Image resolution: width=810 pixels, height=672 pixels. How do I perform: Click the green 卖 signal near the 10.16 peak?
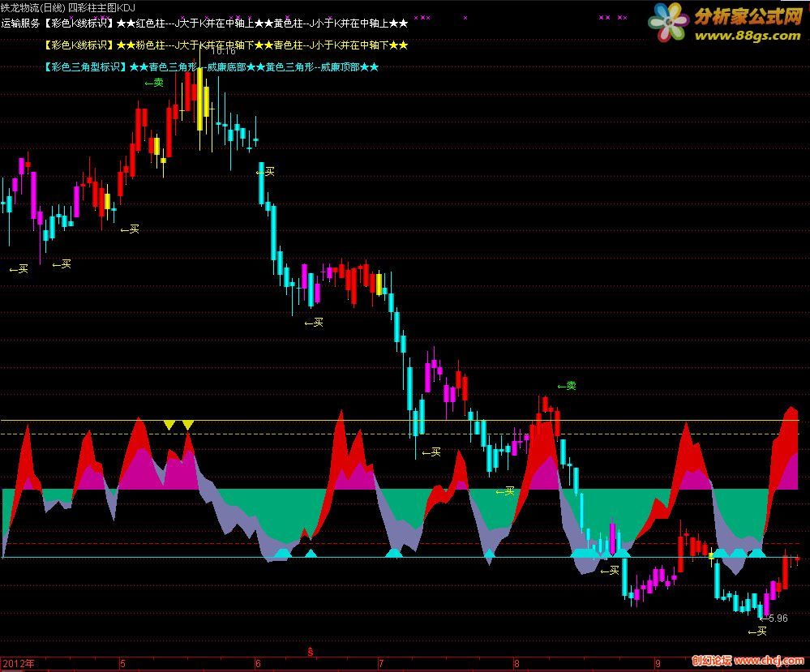pyautogui.click(x=154, y=82)
